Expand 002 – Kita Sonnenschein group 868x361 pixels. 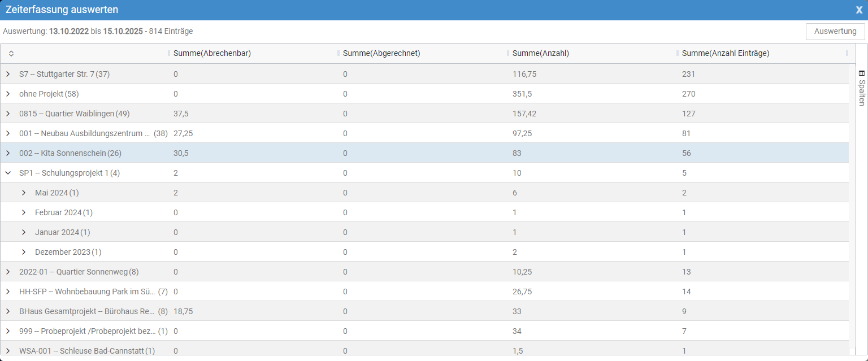click(x=8, y=153)
